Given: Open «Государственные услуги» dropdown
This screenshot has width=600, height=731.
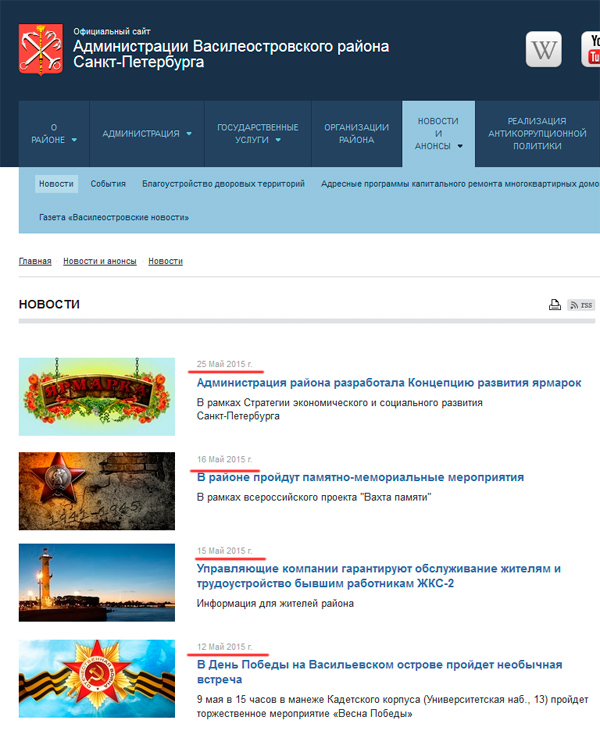Looking at the screenshot, I should point(257,134).
